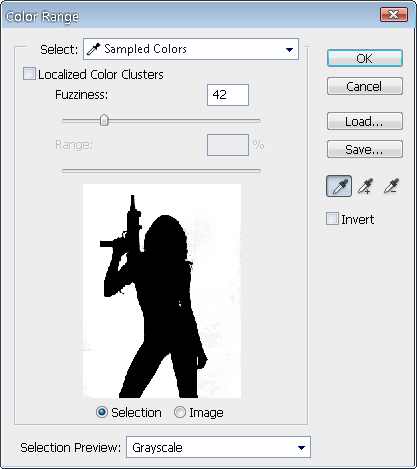The height and width of the screenshot is (469, 417).
Task: Select the Subtract from Sample eyedropper
Action: (391, 186)
